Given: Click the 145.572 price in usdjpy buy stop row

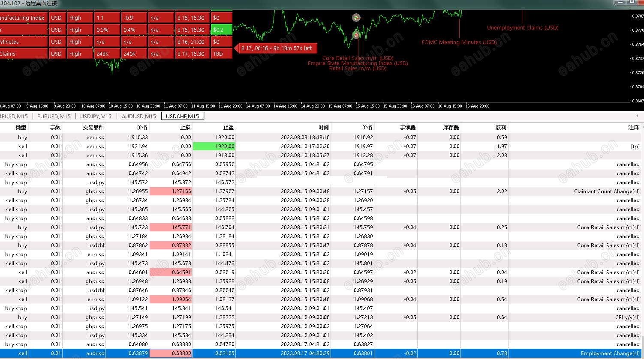Looking at the screenshot, I should tap(138, 182).
